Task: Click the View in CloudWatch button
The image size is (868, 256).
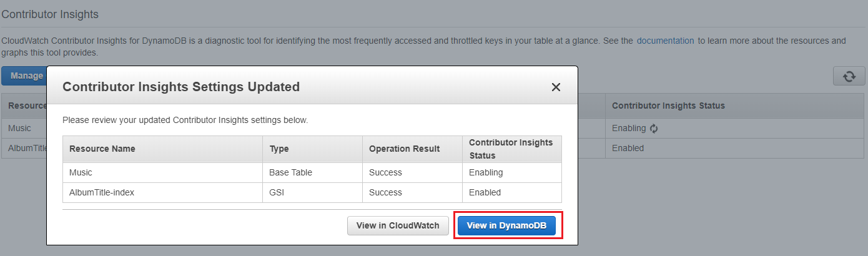Action: click(398, 225)
